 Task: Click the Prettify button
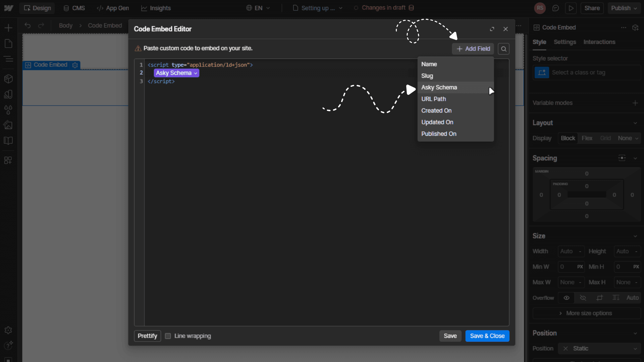pos(147,336)
